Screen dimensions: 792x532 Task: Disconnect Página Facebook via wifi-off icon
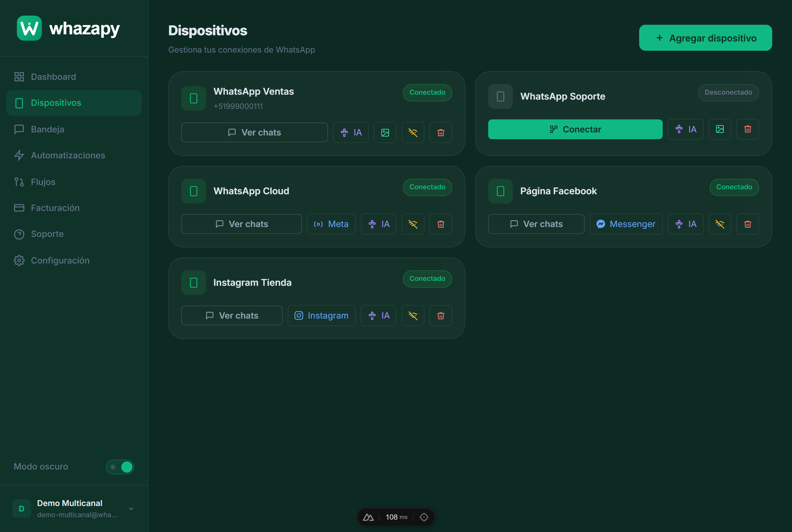coord(719,224)
